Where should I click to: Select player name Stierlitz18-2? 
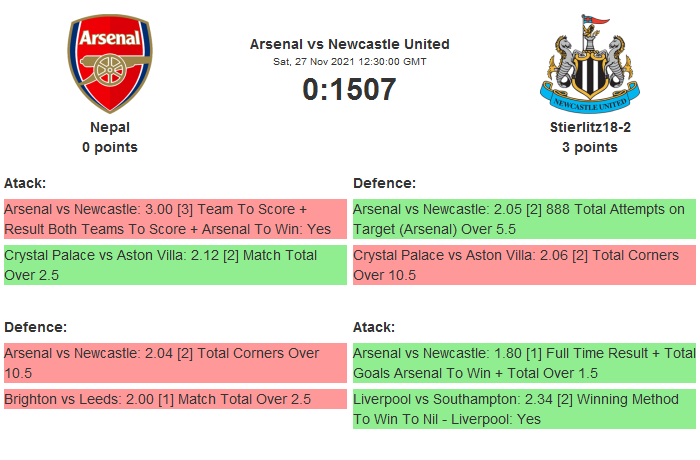click(589, 127)
